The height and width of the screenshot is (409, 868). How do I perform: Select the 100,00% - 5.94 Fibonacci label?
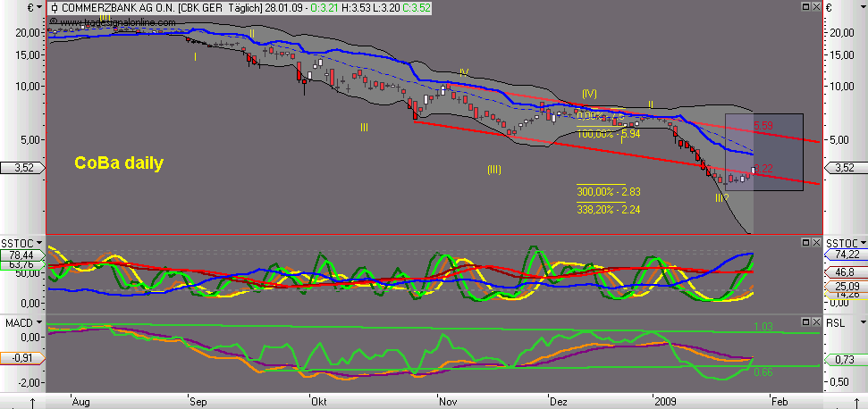pos(609,133)
